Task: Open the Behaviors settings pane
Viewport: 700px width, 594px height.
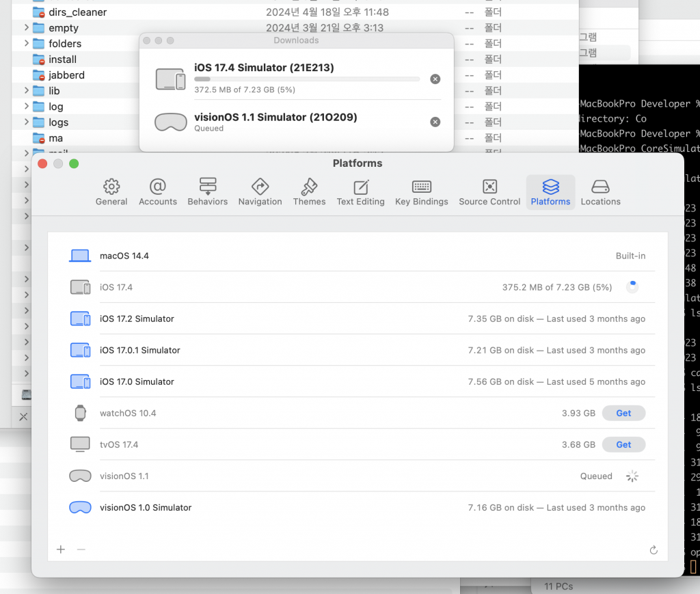Action: point(208,192)
